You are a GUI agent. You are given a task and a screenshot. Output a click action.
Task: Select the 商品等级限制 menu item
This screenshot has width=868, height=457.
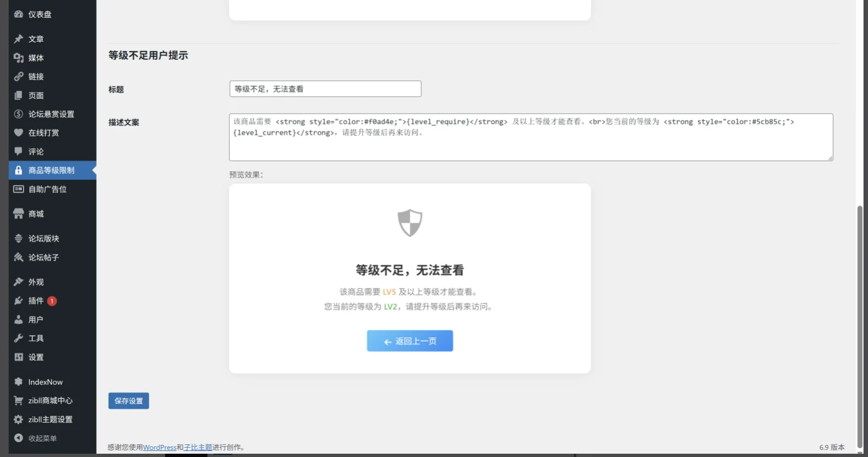tap(53, 170)
